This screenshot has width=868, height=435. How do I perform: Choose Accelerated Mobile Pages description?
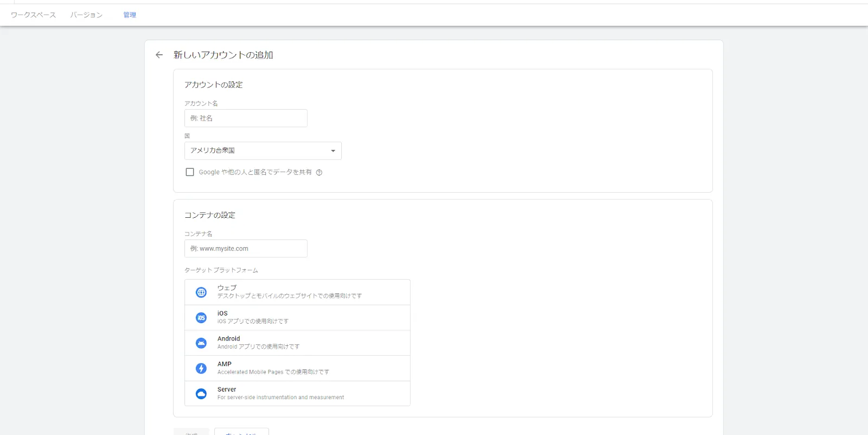click(x=273, y=372)
